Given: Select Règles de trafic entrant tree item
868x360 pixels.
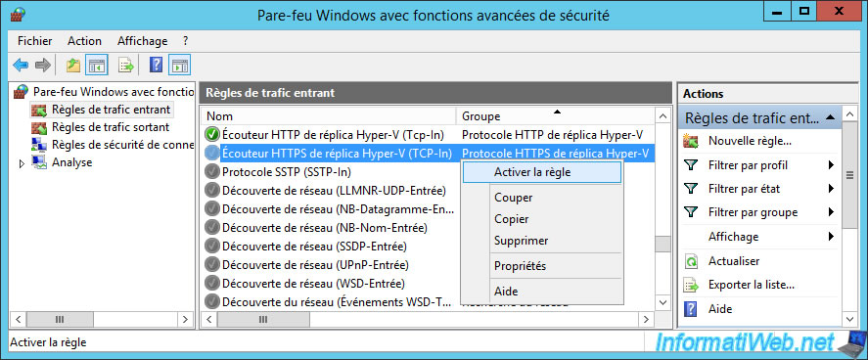Looking at the screenshot, I should coord(111,110).
